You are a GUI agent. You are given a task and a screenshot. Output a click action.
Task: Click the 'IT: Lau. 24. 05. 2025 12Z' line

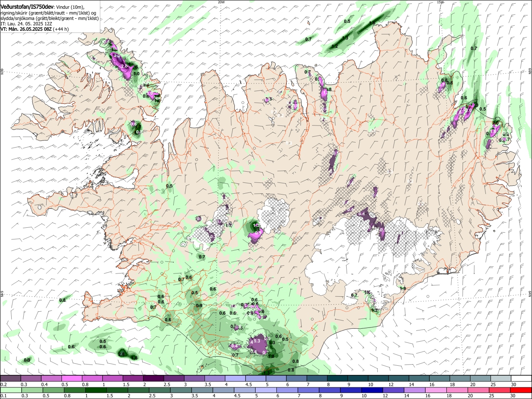(26, 24)
